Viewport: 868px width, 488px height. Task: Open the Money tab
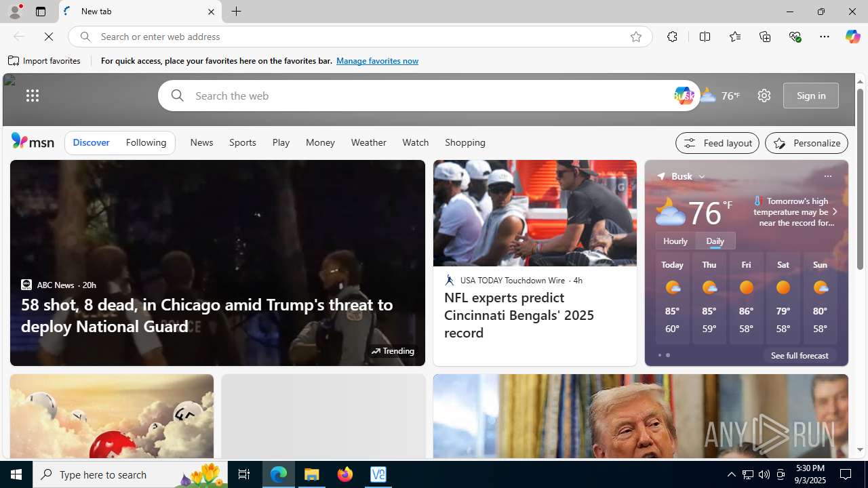point(320,142)
